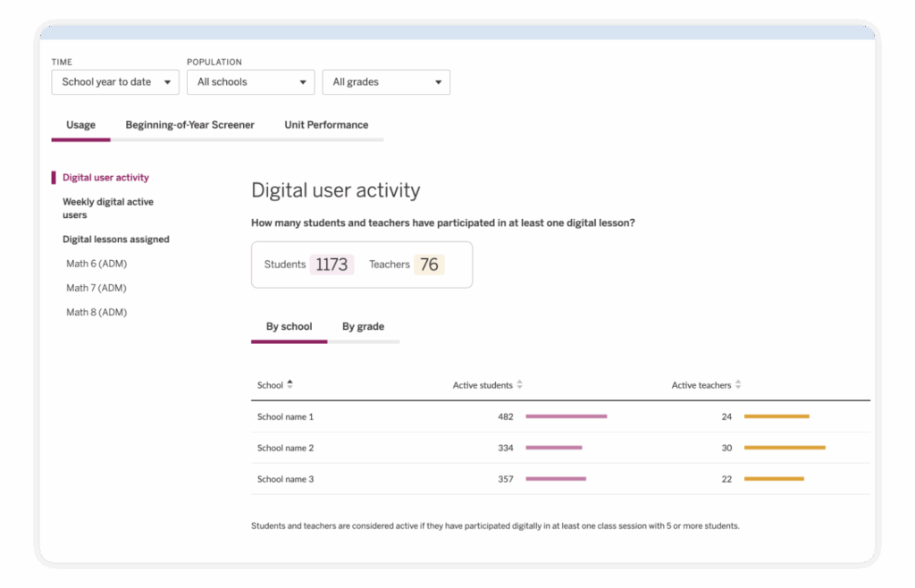Open the All grades dropdown
The image size is (915, 588).
[x=386, y=82]
